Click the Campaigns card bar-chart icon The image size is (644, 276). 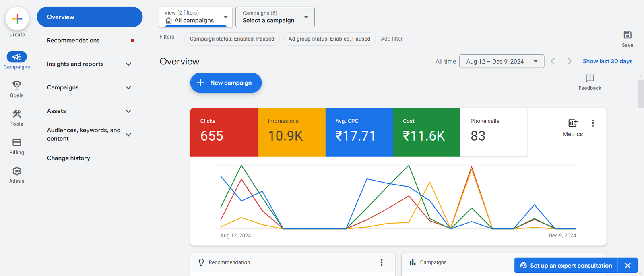tap(413, 262)
